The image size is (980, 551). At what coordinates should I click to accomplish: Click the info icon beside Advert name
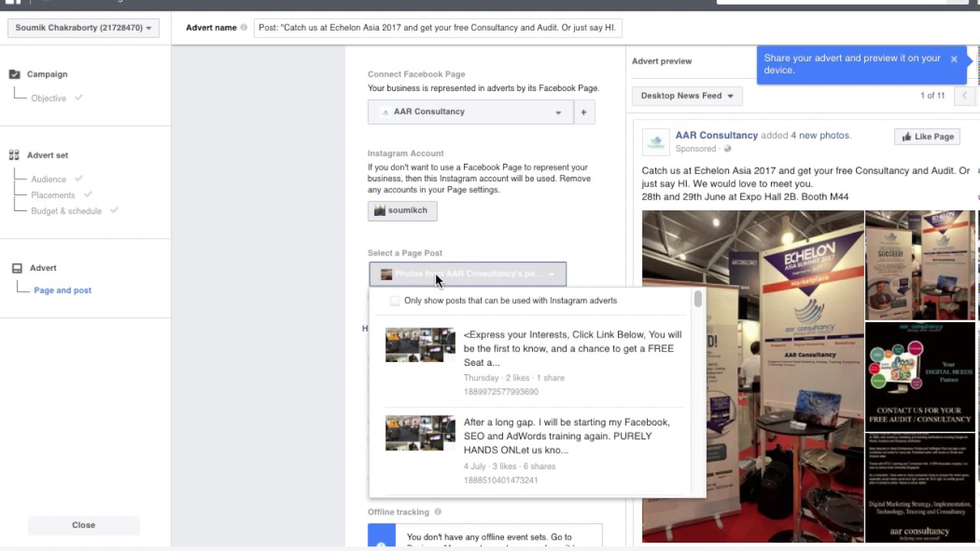point(244,28)
